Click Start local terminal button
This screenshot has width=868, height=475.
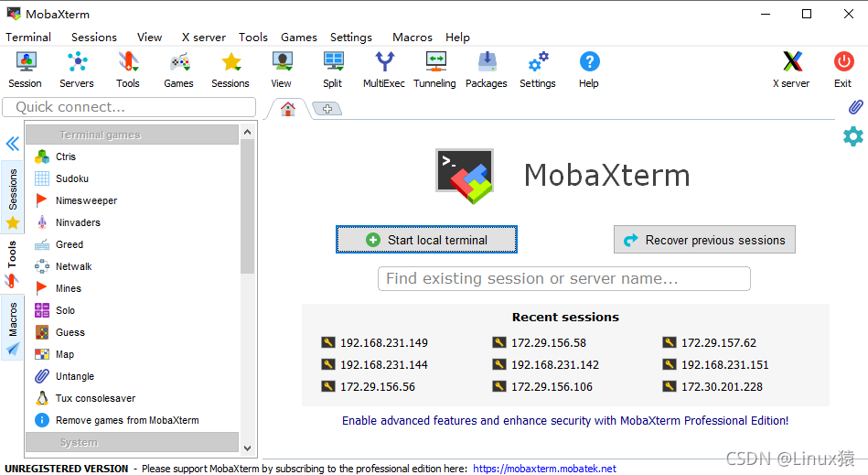(426, 240)
